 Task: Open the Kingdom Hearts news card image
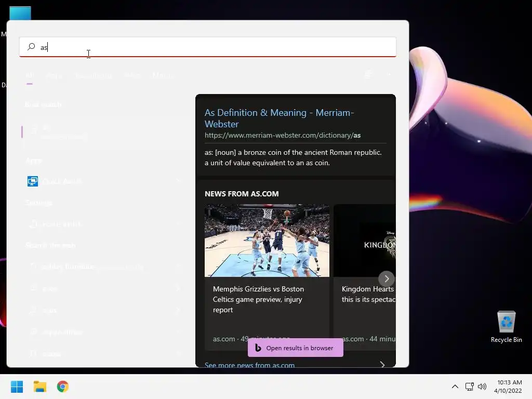364,240
